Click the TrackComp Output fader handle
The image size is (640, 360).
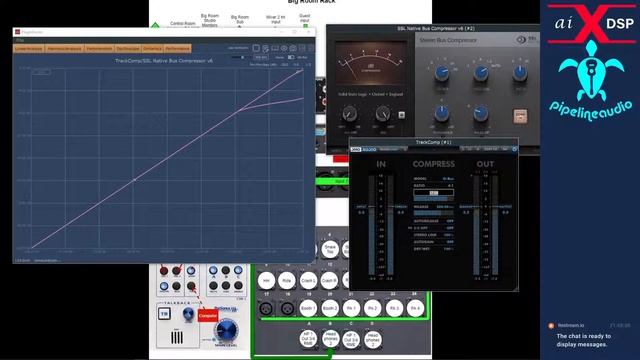496,207
